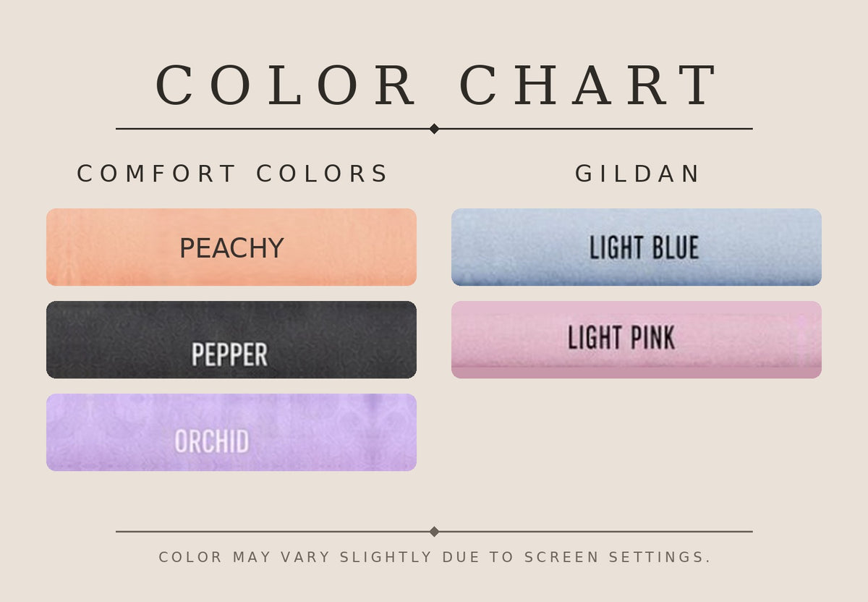Click the word COLOR in the title

tap(286, 85)
